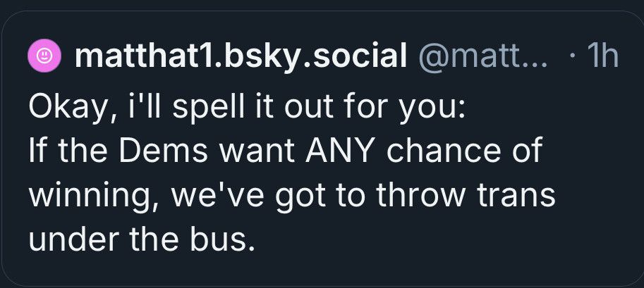Viewport: 644px width, 288px height.
Task: Open matthat1.bsky.social profile from display name
Action: pos(240,56)
